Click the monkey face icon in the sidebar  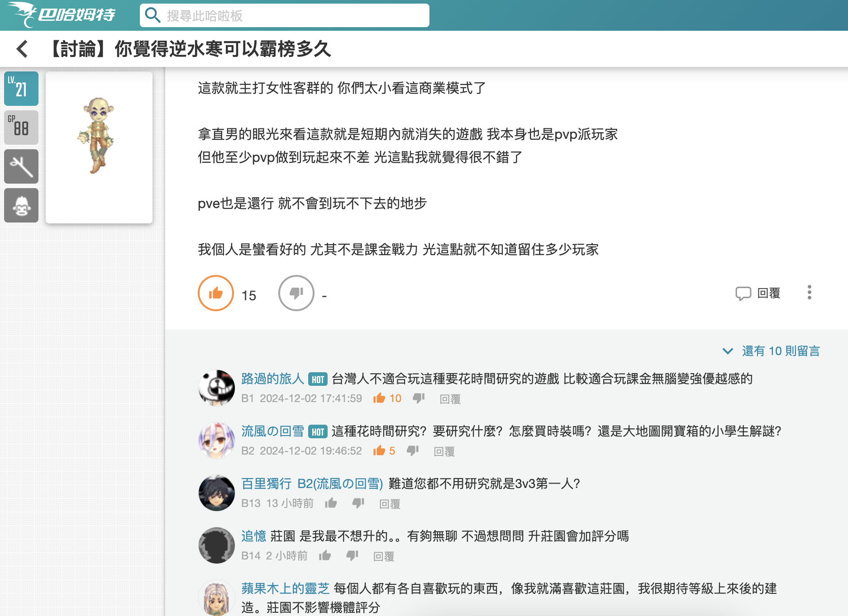click(x=21, y=205)
